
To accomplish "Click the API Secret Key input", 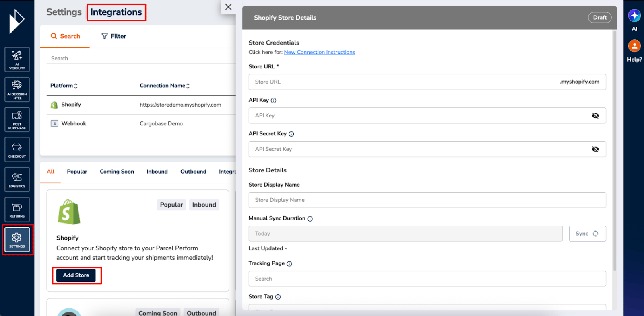I will [427, 149].
